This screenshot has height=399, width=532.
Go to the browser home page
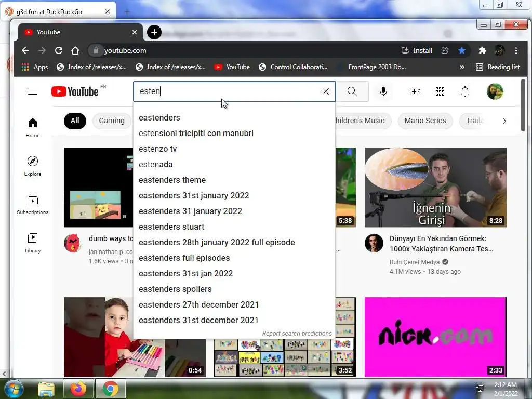75,50
